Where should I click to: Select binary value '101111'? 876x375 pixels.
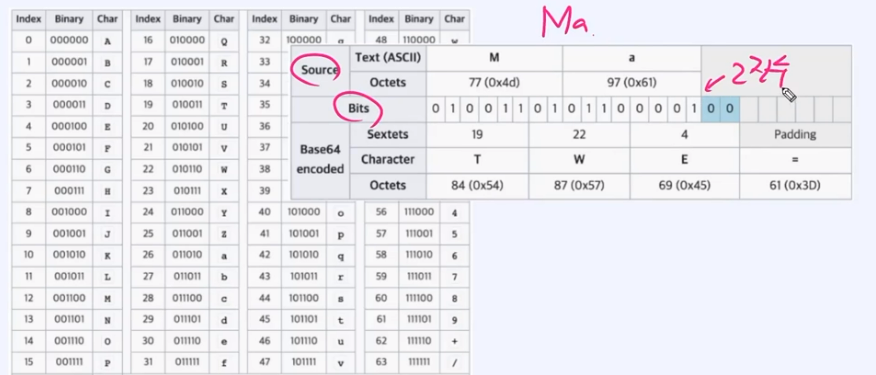304,362
